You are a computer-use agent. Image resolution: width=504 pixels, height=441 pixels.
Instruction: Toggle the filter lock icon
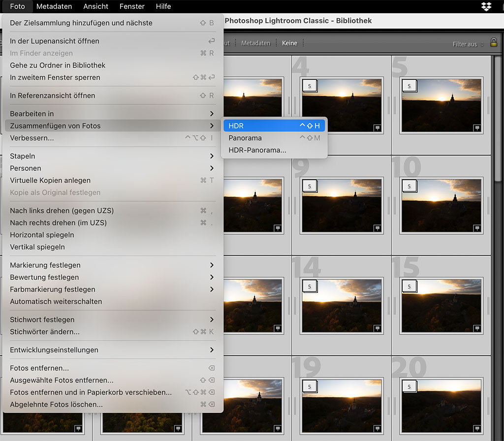tap(493, 42)
